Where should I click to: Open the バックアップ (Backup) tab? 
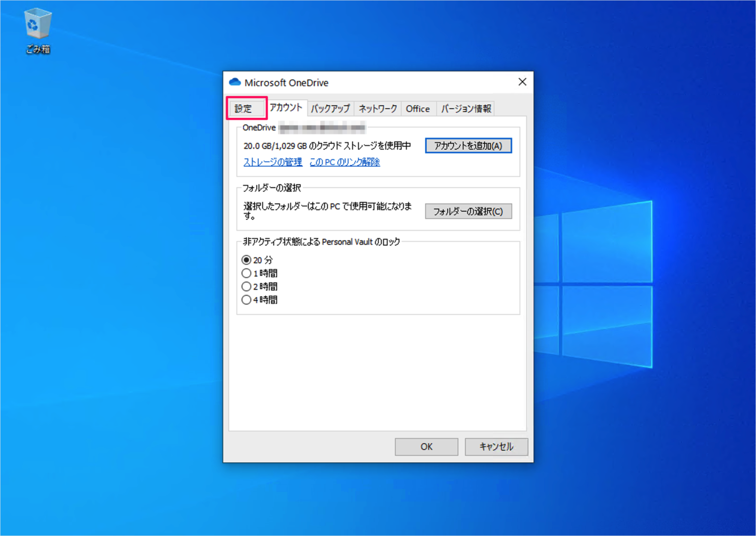[330, 108]
